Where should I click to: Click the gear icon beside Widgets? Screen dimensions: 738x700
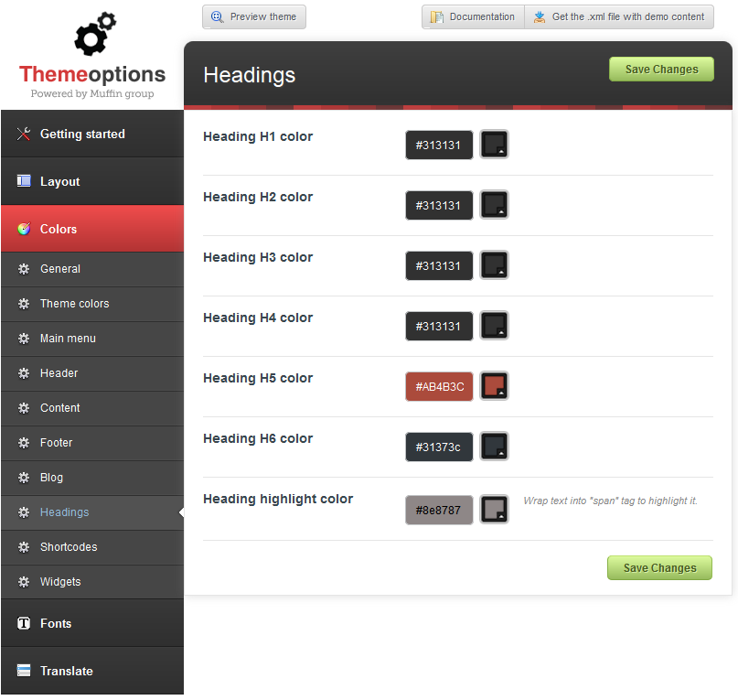pos(24,582)
